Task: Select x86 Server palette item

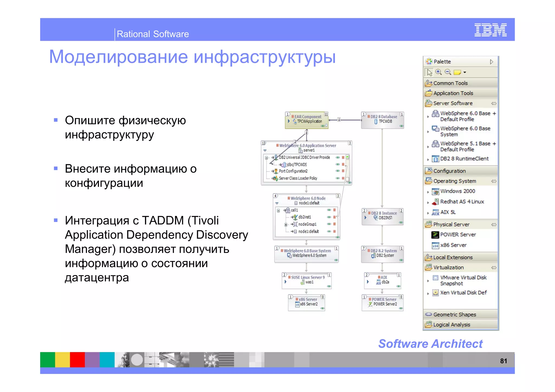Action: click(449, 245)
